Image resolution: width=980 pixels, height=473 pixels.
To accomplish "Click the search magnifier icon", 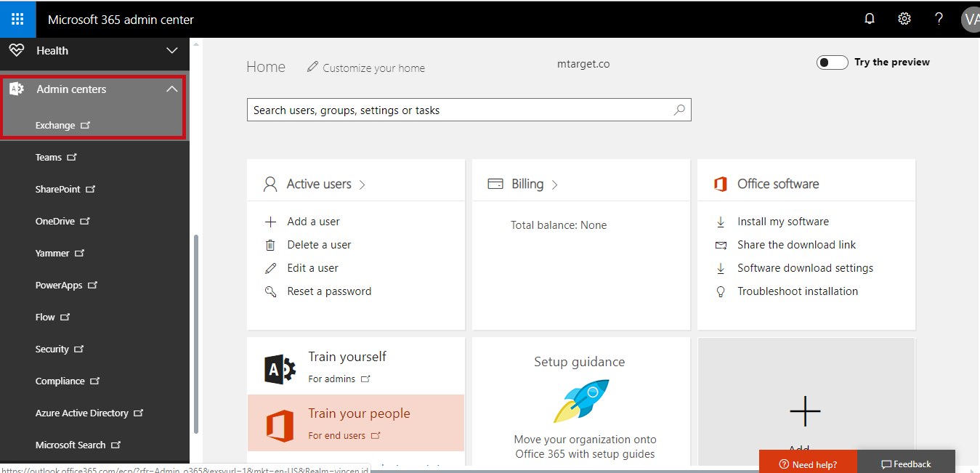I will (679, 110).
